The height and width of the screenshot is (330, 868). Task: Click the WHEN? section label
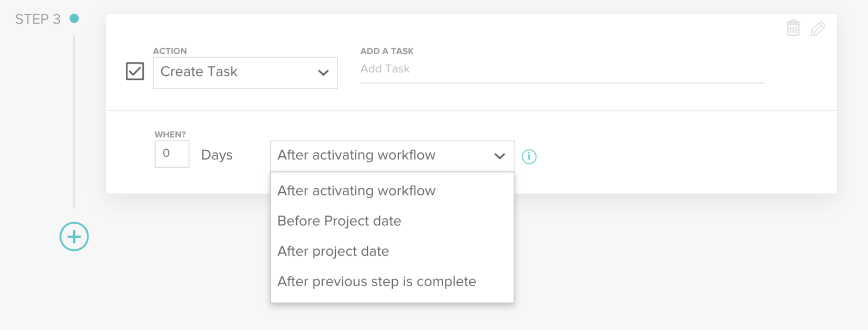(x=169, y=134)
